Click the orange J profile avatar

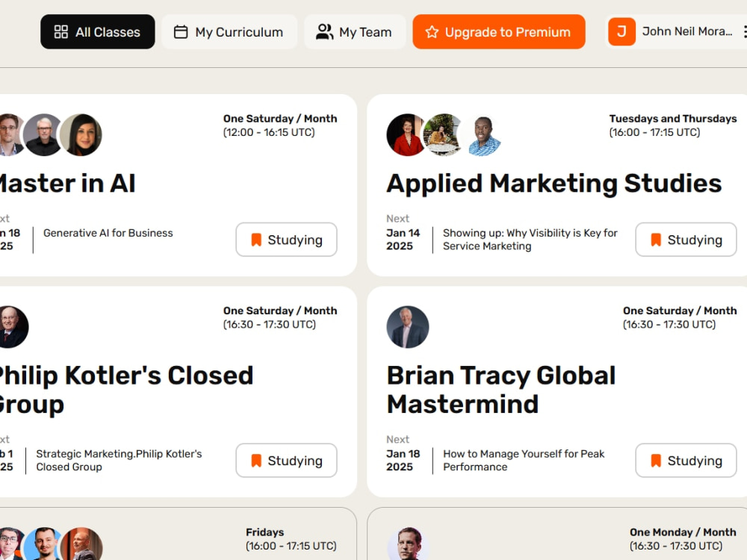622,32
